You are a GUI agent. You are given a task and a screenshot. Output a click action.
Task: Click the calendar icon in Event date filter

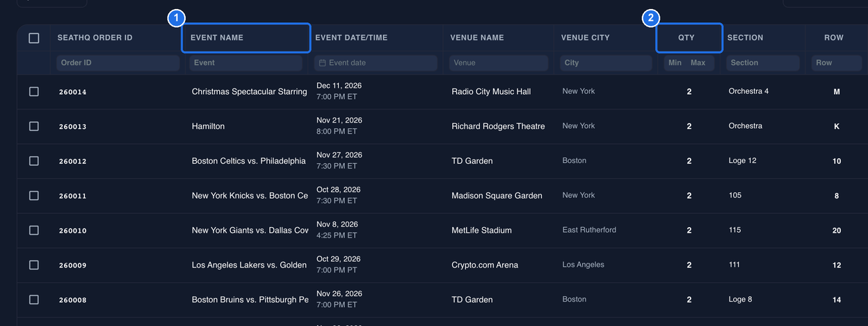click(322, 63)
